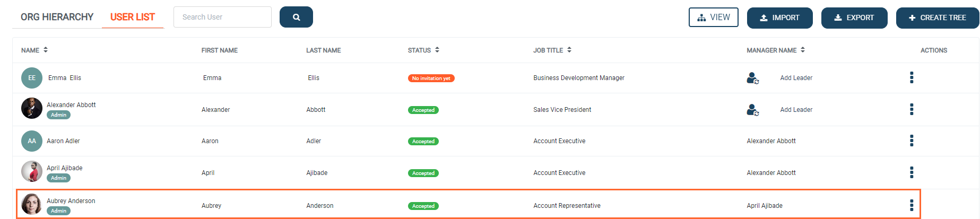Viewport: 980px width, 219px height.
Task: Click the search magnifier button
Action: coord(296,17)
